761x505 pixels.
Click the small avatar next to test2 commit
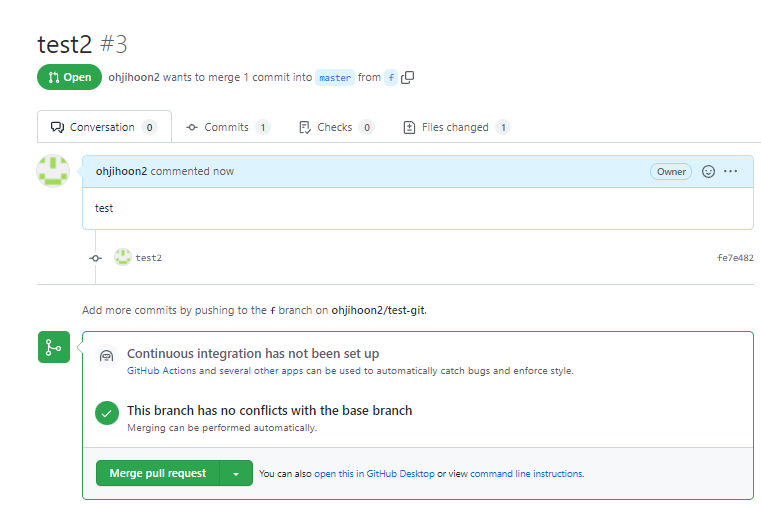tap(122, 257)
